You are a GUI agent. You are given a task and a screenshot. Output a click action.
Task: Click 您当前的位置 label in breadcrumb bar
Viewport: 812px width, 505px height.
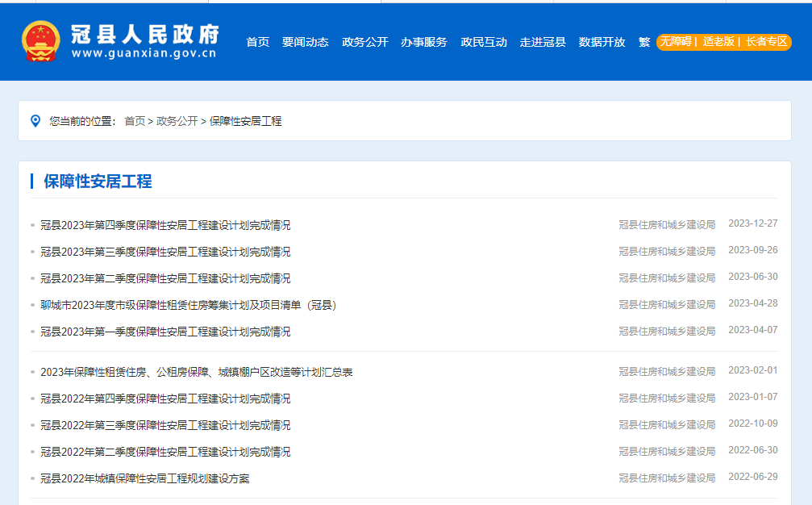[82, 121]
